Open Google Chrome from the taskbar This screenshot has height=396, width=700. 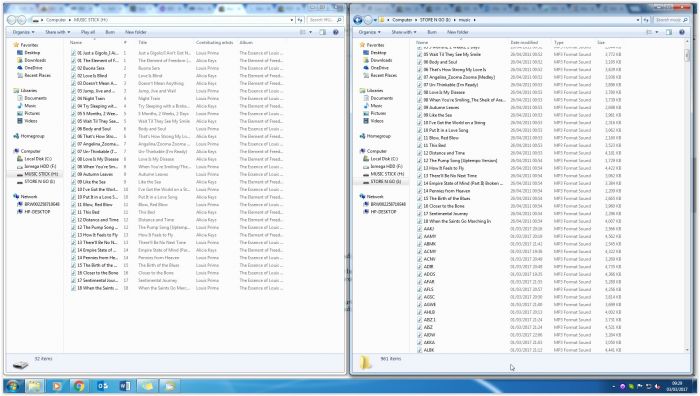coord(79,386)
